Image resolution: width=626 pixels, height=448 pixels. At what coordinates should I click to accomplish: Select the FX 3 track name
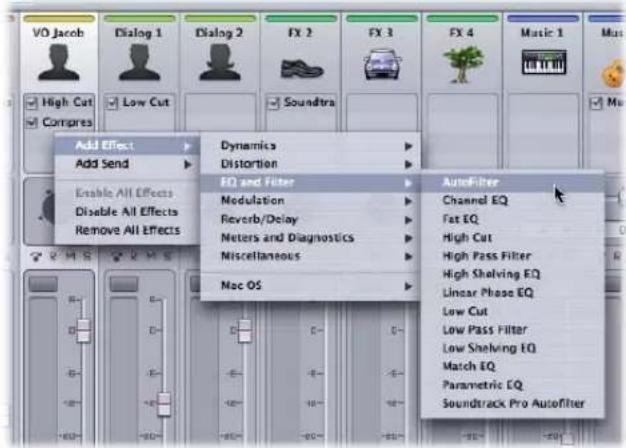click(381, 33)
